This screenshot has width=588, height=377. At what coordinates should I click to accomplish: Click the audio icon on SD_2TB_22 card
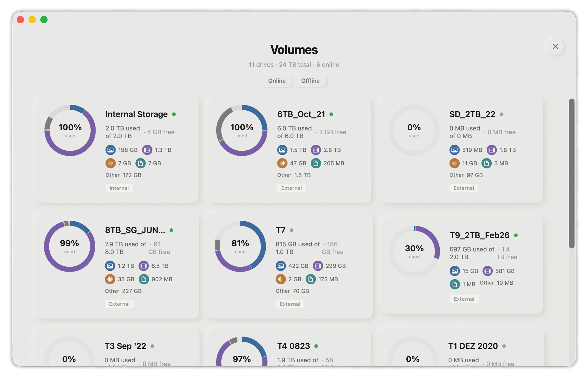click(454, 163)
